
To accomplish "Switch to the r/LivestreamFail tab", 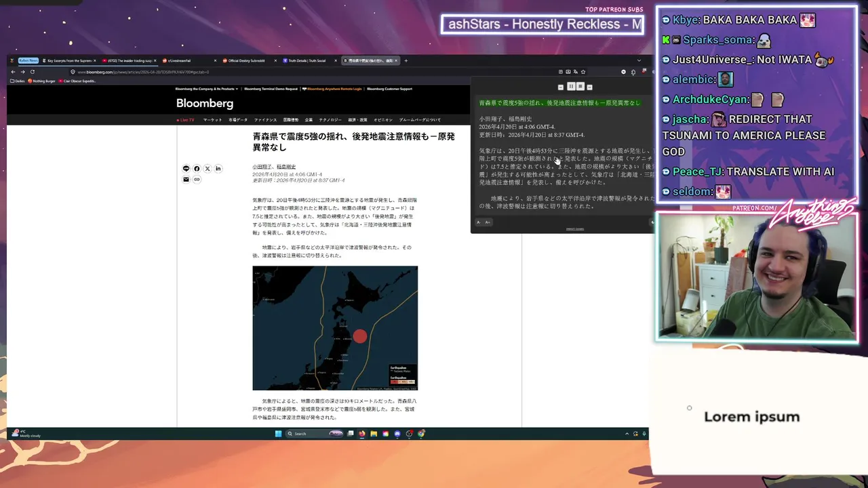I will [190, 60].
